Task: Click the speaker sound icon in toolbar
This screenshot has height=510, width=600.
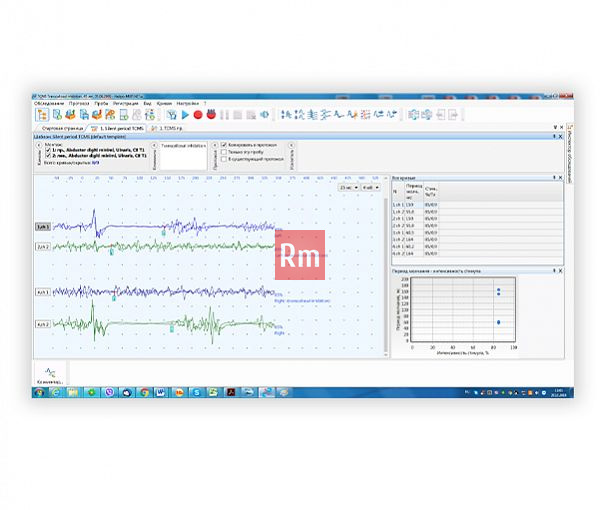Action: pyautogui.click(x=264, y=114)
